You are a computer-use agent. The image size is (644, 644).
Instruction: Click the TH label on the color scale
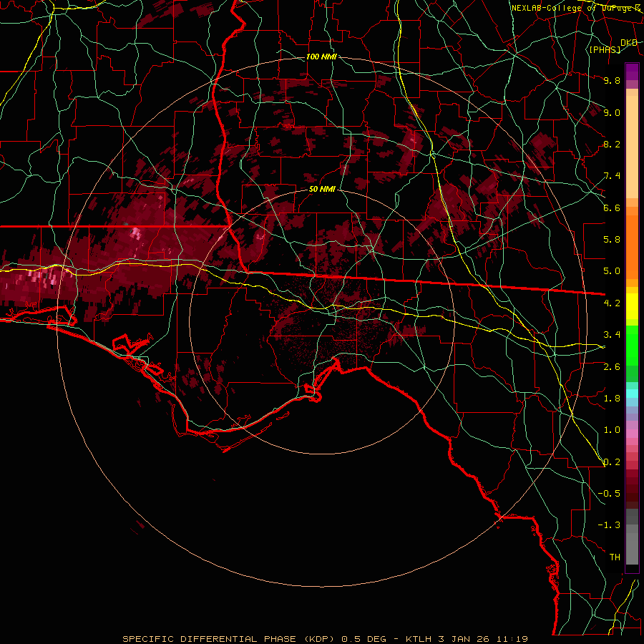tap(615, 557)
